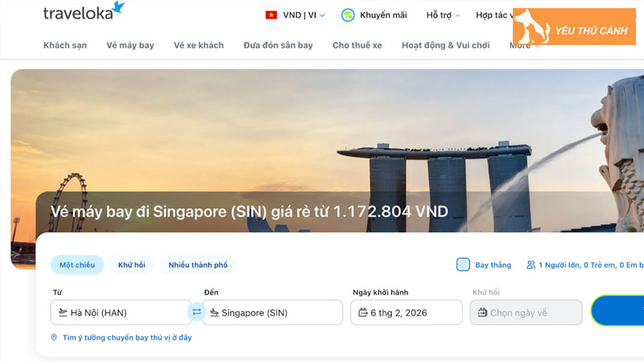Screen dimensions: 644x362
Task: Tick the Bay thẳng checkbox
Action: [463, 265]
